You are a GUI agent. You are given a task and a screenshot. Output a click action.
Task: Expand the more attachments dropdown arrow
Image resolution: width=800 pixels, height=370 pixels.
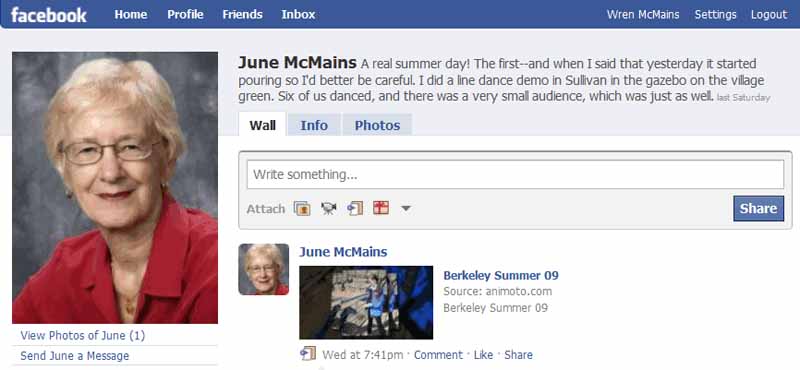[406, 208]
